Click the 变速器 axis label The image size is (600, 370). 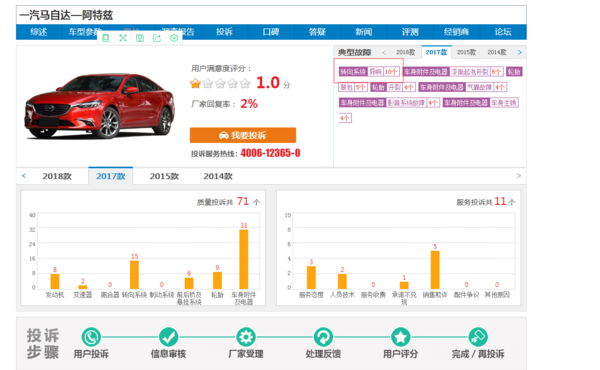pos(82,295)
